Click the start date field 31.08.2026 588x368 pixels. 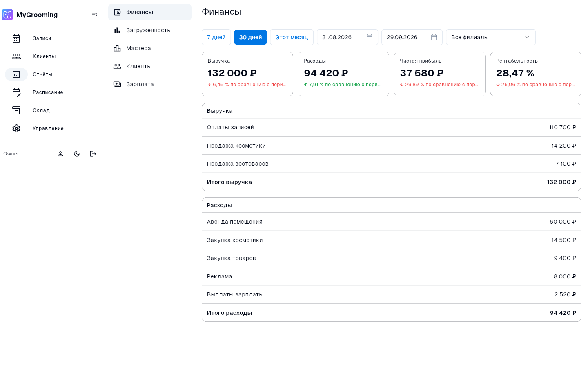pos(347,37)
